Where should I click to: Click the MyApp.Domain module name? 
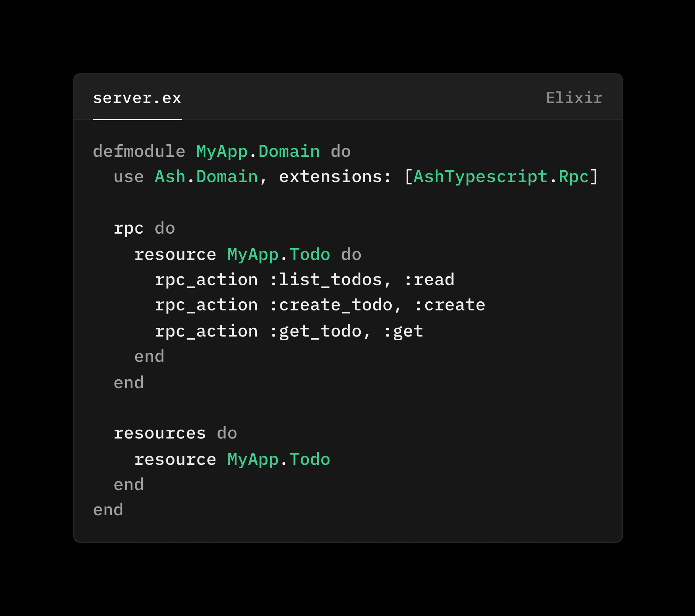click(258, 152)
